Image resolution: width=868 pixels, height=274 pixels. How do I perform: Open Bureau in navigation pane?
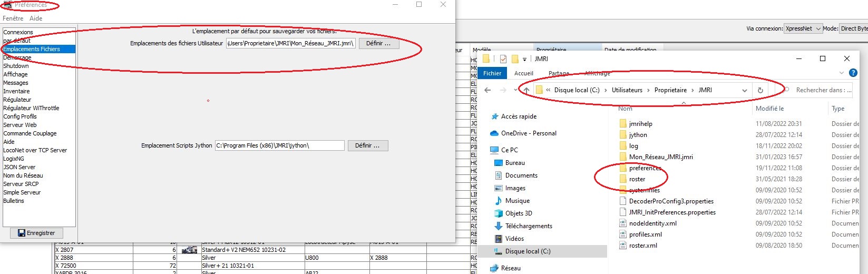(515, 163)
